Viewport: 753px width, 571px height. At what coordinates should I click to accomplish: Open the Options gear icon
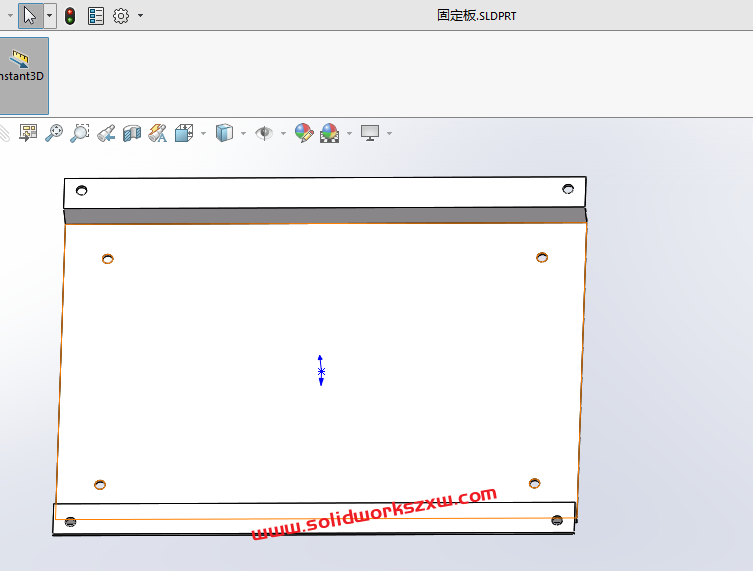pyautogui.click(x=121, y=16)
